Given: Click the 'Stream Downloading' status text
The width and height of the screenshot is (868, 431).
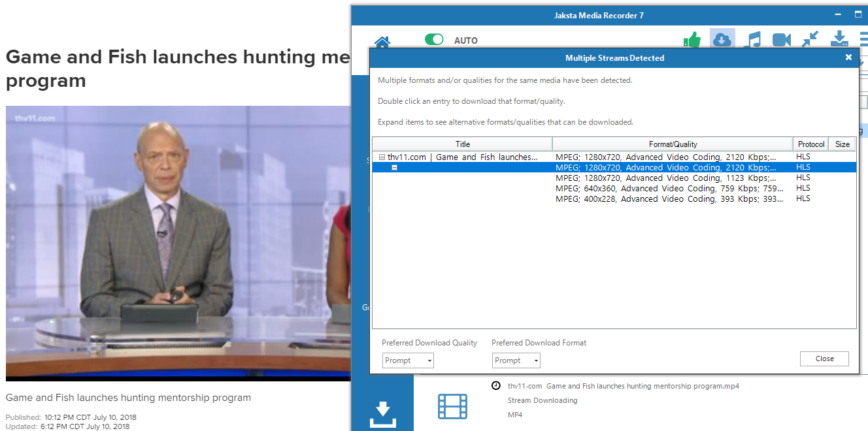Looking at the screenshot, I should click(x=542, y=400).
